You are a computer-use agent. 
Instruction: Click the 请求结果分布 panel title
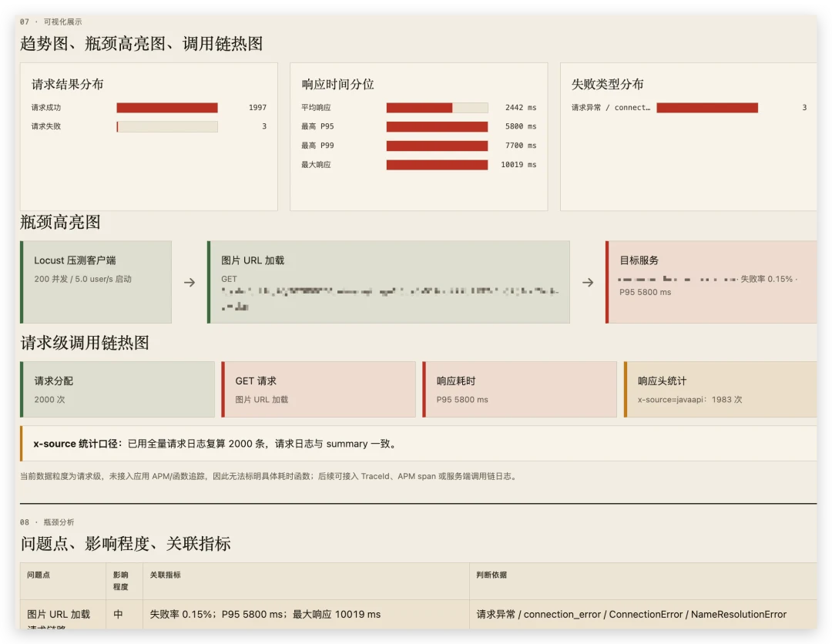[x=67, y=84]
